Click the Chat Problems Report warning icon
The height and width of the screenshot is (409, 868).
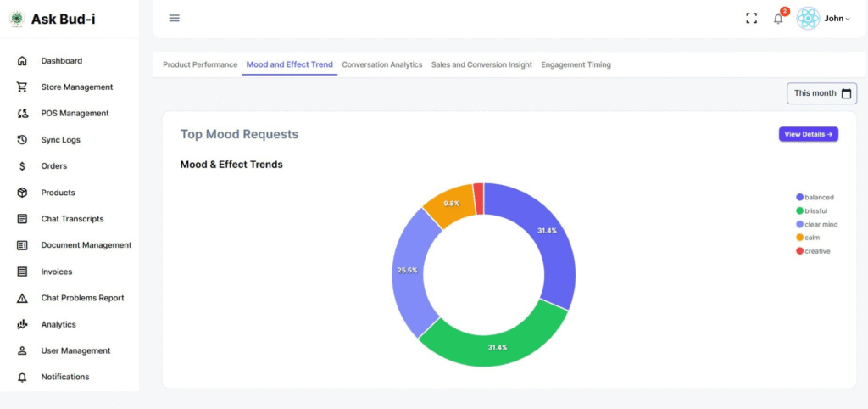click(x=23, y=298)
